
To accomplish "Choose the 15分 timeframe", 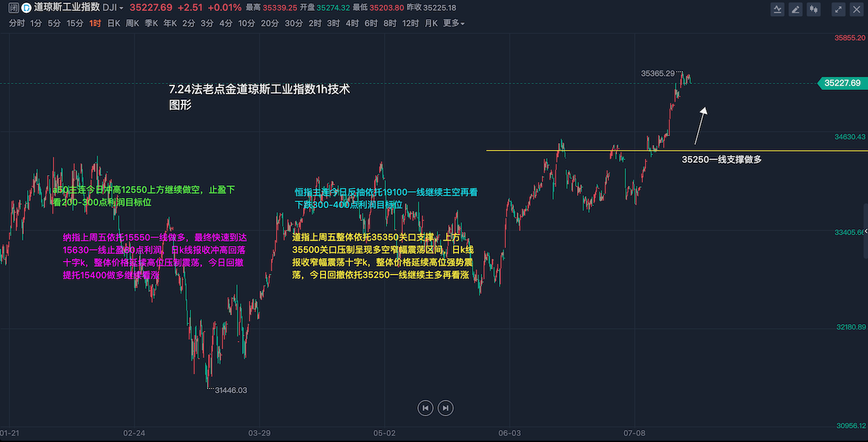I will [75, 23].
